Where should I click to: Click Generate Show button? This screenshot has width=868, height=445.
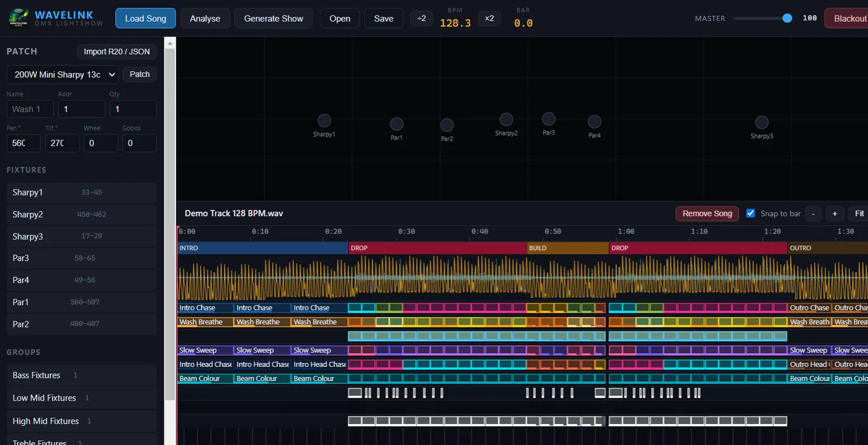(x=273, y=18)
